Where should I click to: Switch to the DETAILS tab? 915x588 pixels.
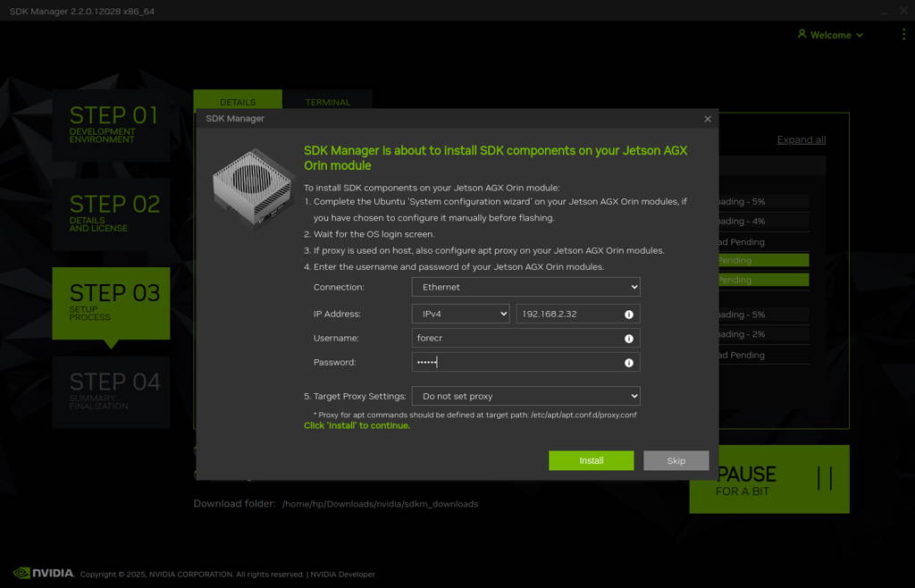(x=238, y=100)
